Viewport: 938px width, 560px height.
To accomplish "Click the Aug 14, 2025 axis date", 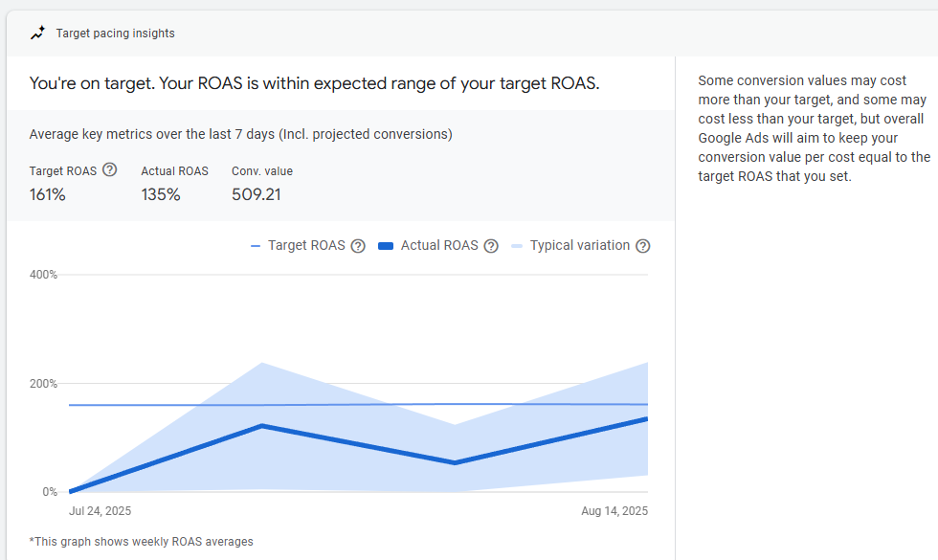I will [x=614, y=511].
